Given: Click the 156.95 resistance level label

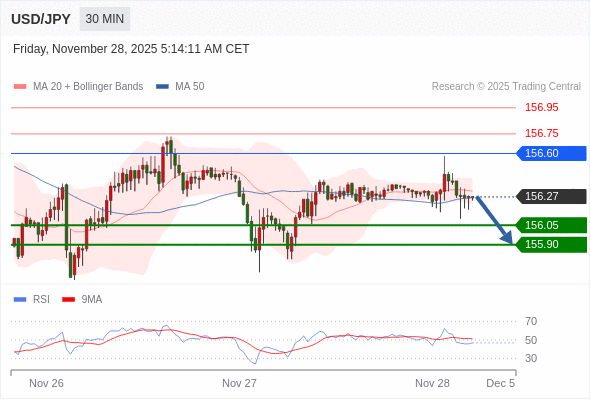Looking at the screenshot, I should tap(541, 107).
